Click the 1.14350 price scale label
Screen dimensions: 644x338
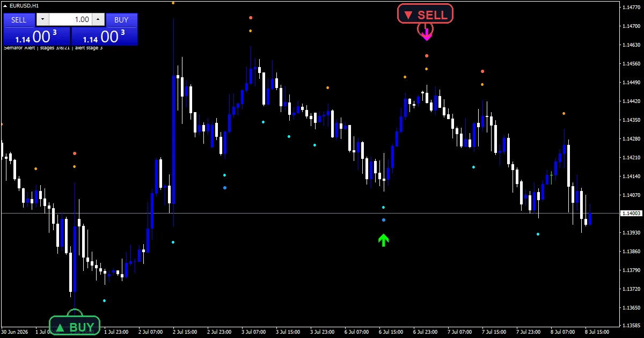(631, 120)
